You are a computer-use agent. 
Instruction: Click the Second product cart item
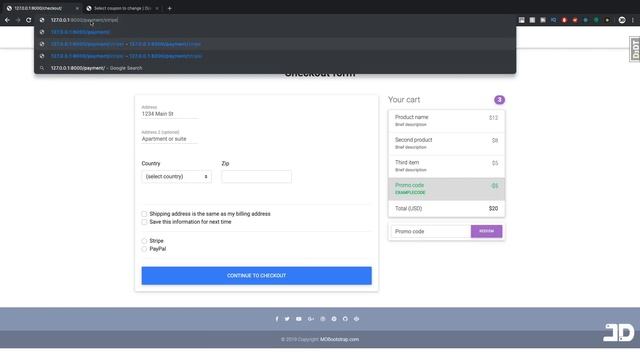tap(446, 143)
